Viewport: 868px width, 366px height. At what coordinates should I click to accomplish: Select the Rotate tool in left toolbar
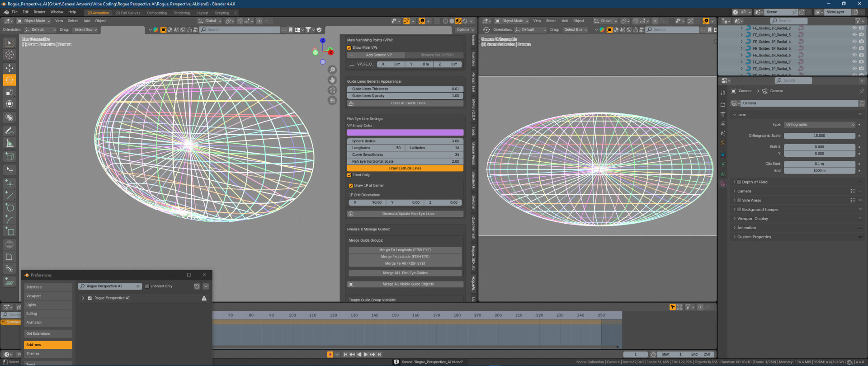click(x=9, y=80)
